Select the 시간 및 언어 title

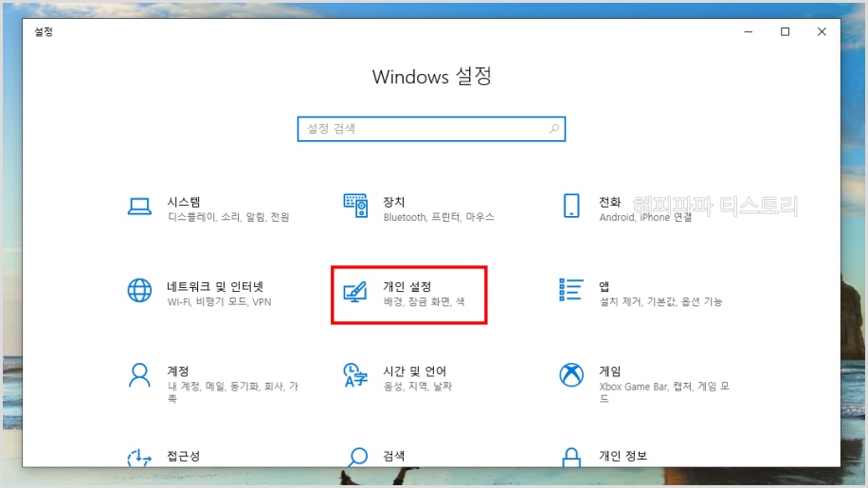tap(415, 371)
